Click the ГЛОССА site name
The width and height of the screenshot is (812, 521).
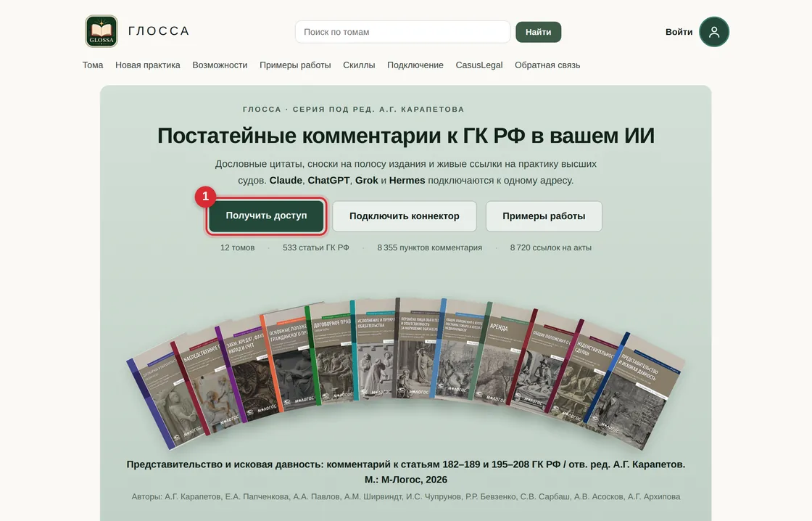[159, 31]
